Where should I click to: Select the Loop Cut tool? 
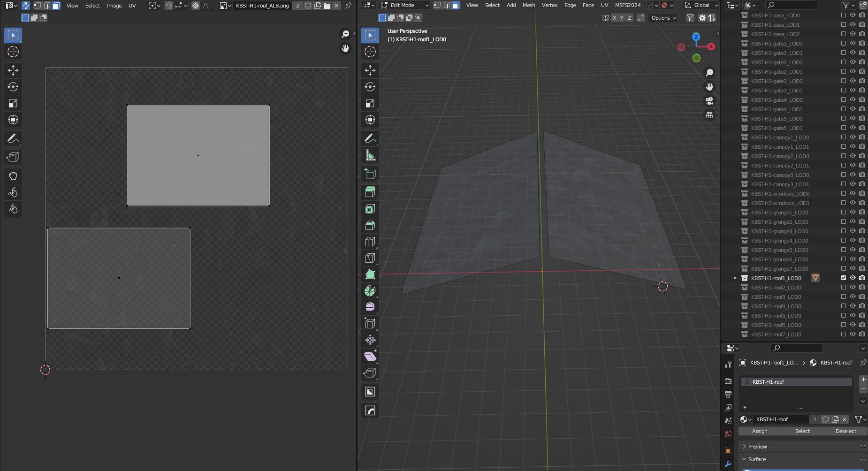pyautogui.click(x=370, y=242)
